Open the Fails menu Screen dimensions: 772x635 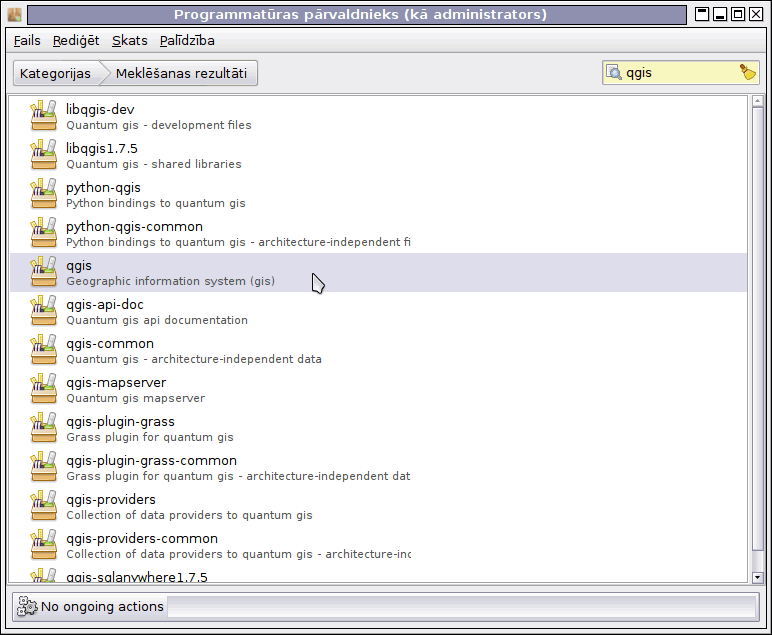pos(27,40)
